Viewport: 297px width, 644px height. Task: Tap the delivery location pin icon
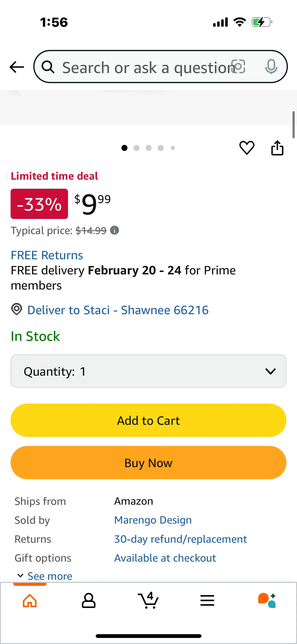[x=17, y=309]
